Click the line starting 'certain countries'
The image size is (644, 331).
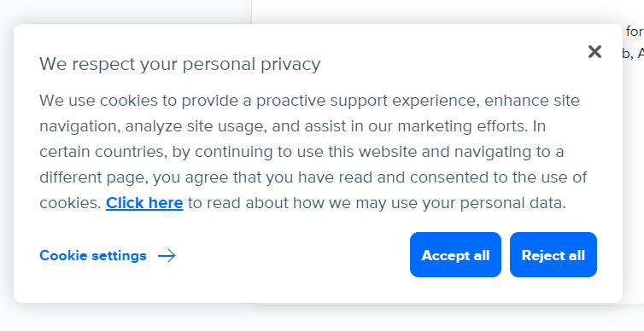302,152
